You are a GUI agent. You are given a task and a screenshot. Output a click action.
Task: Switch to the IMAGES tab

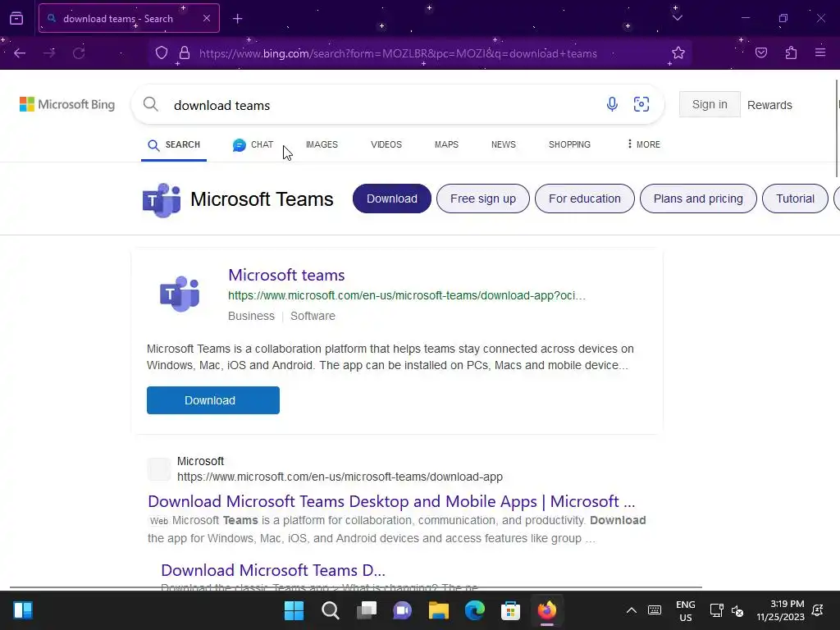(322, 144)
